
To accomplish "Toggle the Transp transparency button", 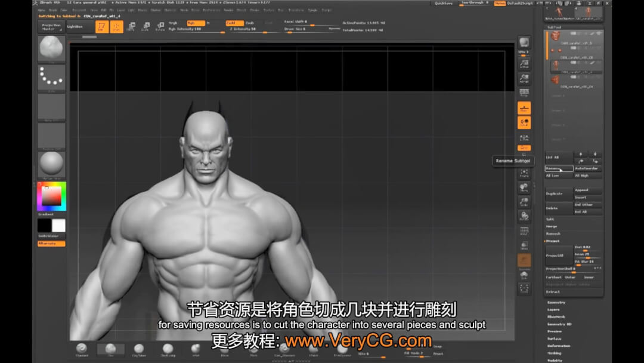I will point(524,245).
